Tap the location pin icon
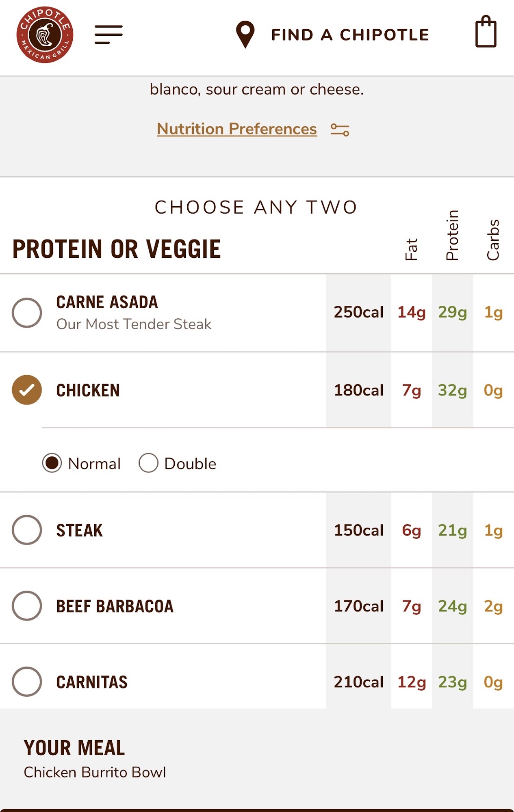Viewport: 514px width, 812px height. (245, 35)
